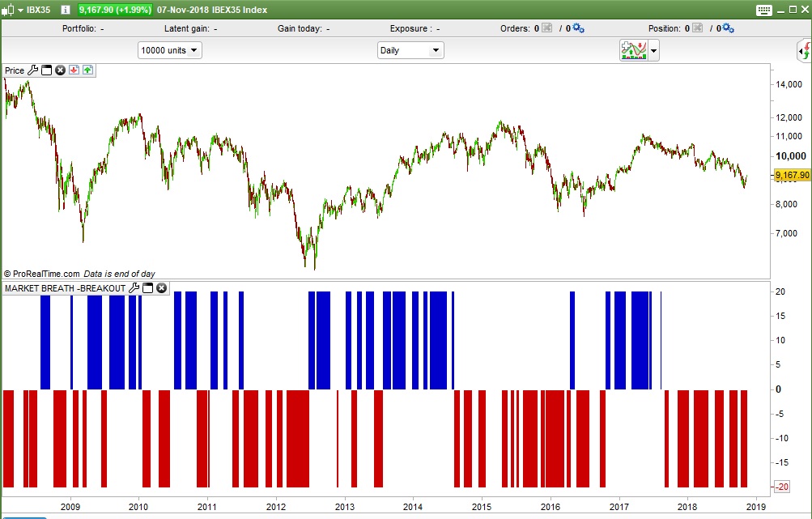Click the Exposure label
This screenshot has height=519, width=812.
(x=411, y=28)
